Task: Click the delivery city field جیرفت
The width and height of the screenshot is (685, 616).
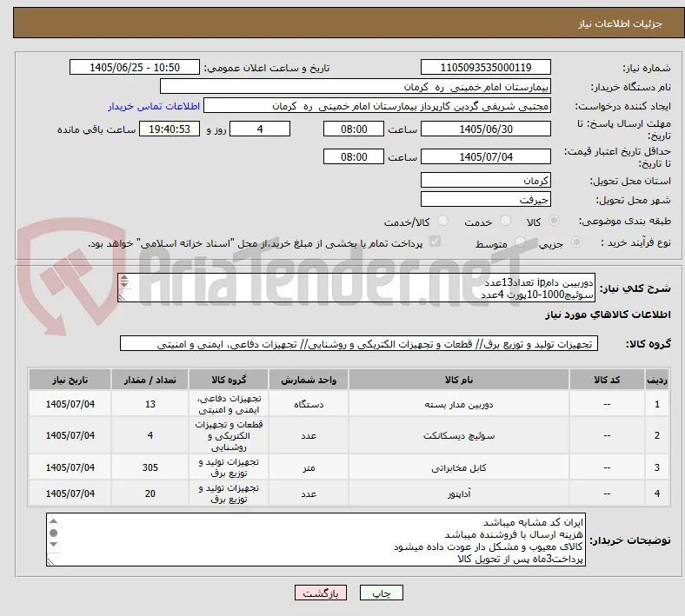Action: [x=485, y=199]
